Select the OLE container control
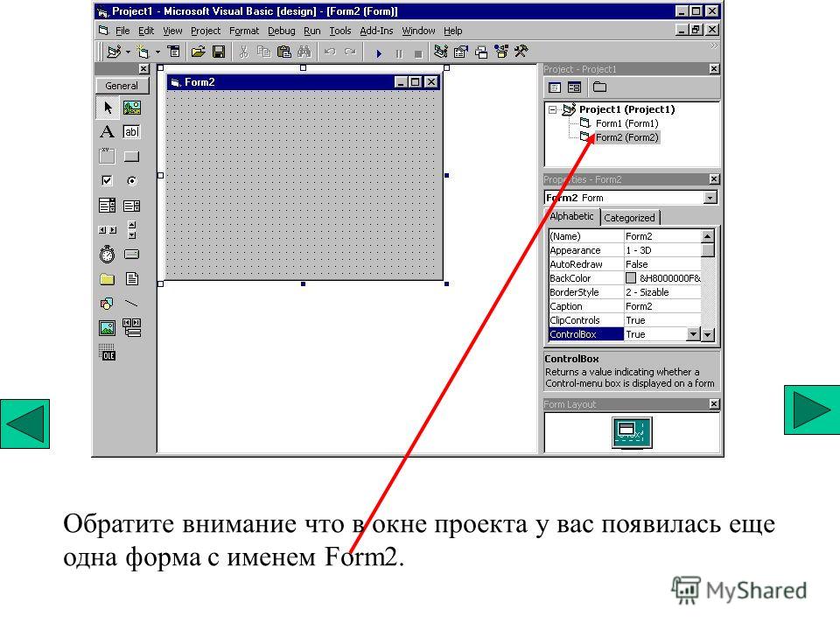 click(107, 352)
